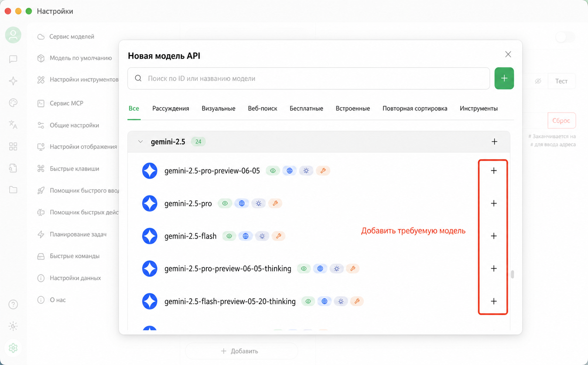The image size is (588, 365).
Task: Toggle the provider switch behind the dialog
Action: click(565, 37)
